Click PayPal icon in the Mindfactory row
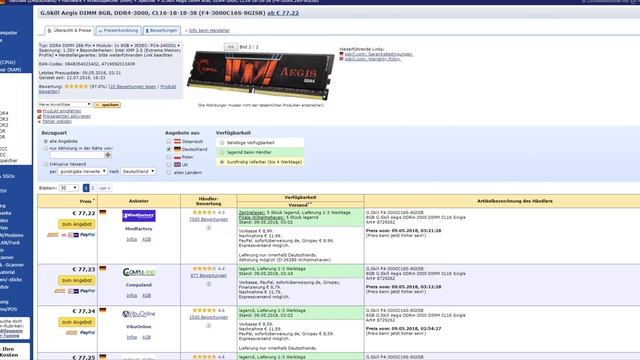 click(87, 235)
